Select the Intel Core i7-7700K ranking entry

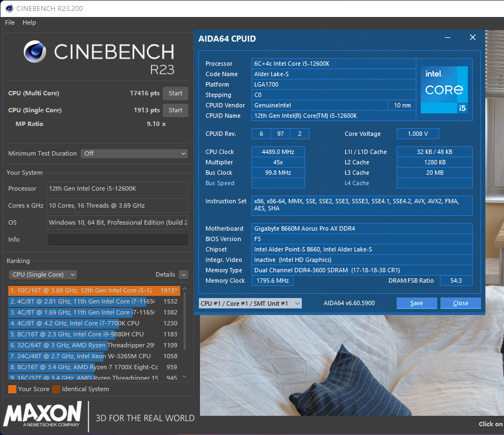[82, 323]
